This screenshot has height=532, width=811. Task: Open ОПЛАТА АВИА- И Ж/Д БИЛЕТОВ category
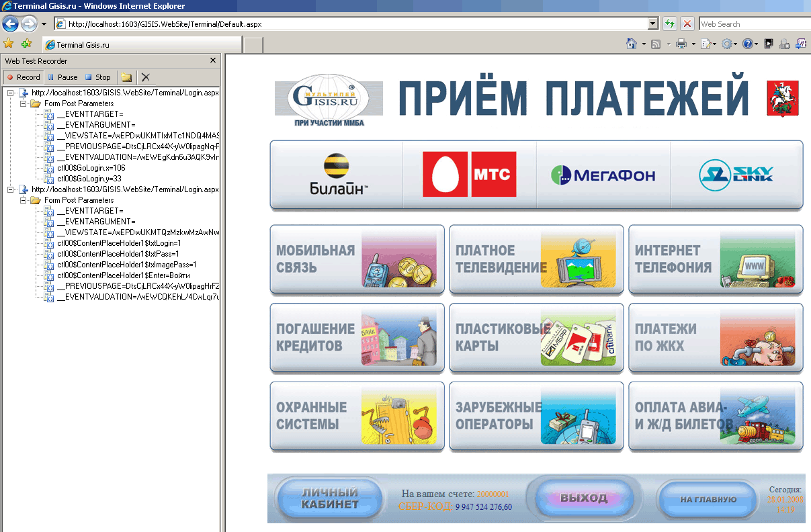716,416
